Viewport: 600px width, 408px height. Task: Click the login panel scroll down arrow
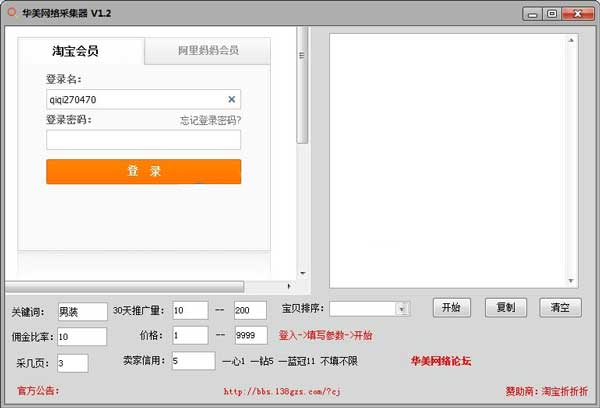coord(303,273)
